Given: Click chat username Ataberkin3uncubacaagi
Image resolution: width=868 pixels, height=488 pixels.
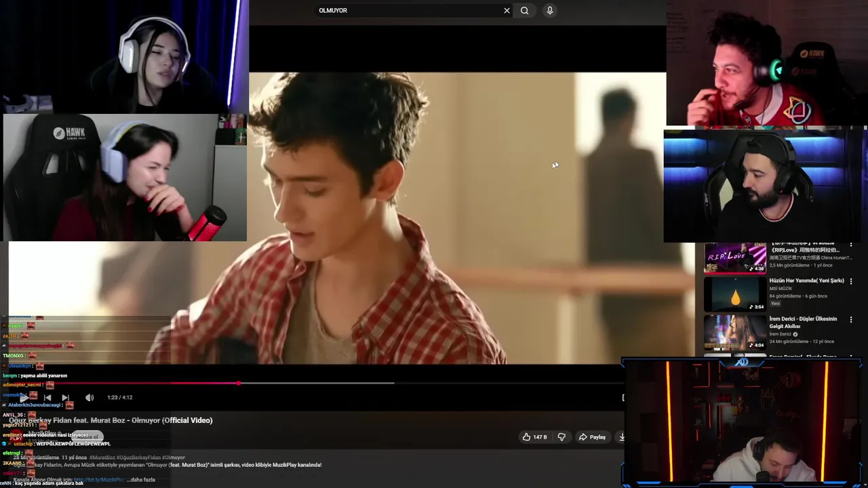Looking at the screenshot, I should [x=34, y=405].
